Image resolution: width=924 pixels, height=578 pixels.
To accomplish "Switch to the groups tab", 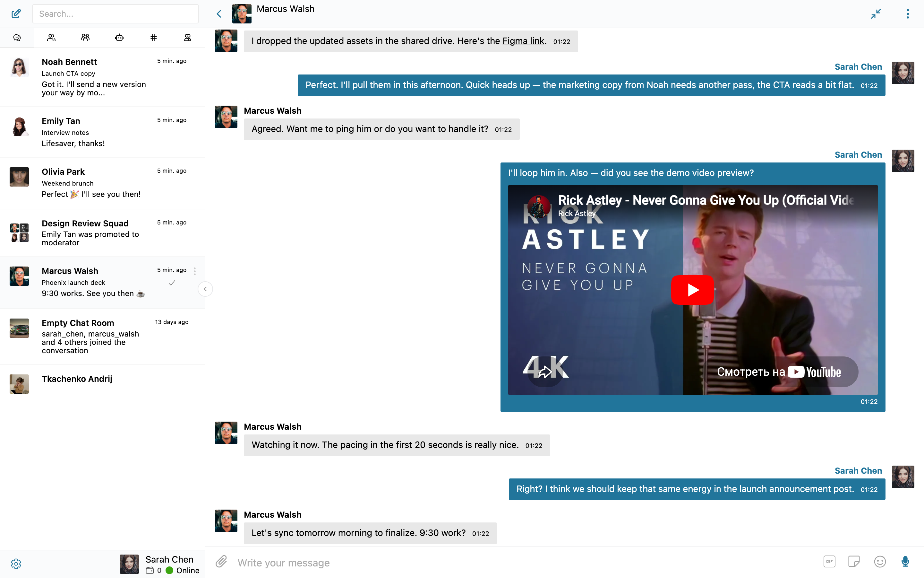I will [x=85, y=38].
